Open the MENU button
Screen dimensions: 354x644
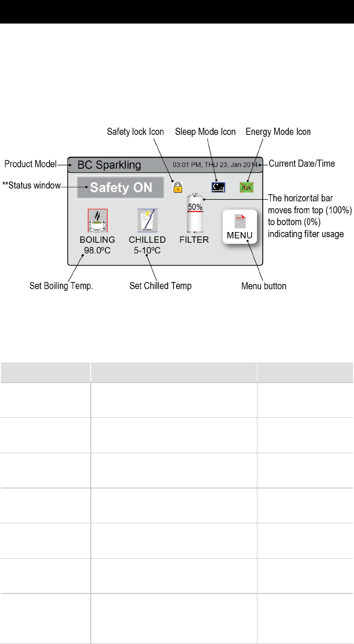point(239,227)
